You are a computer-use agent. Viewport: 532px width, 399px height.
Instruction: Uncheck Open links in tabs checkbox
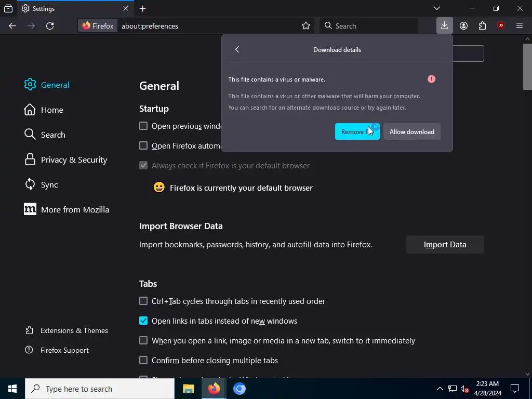pos(143,321)
